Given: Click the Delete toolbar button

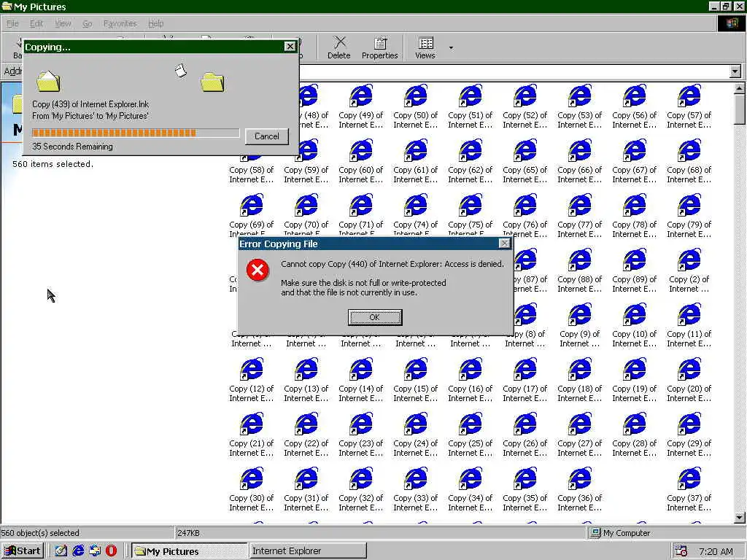Looking at the screenshot, I should pos(338,47).
